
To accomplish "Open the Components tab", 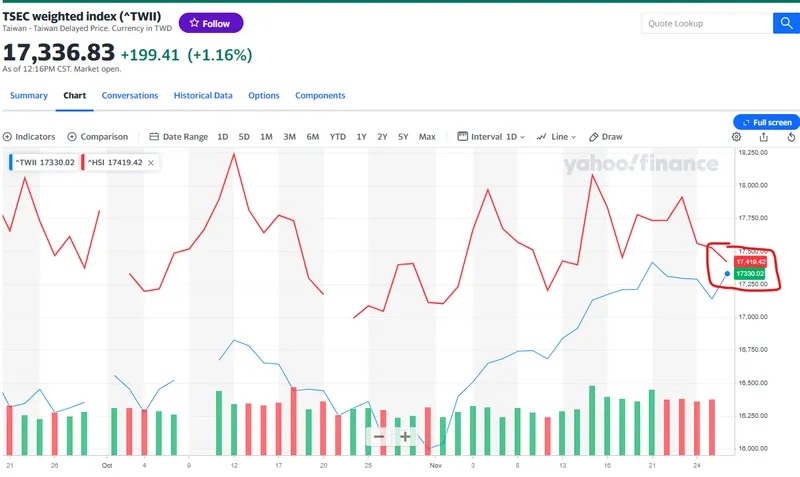I will pos(320,95).
